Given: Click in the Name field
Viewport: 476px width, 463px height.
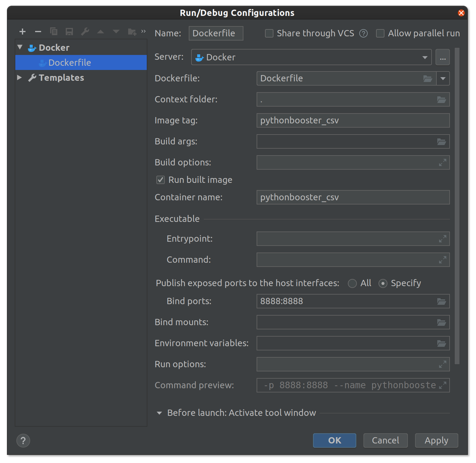Looking at the screenshot, I should [216, 33].
